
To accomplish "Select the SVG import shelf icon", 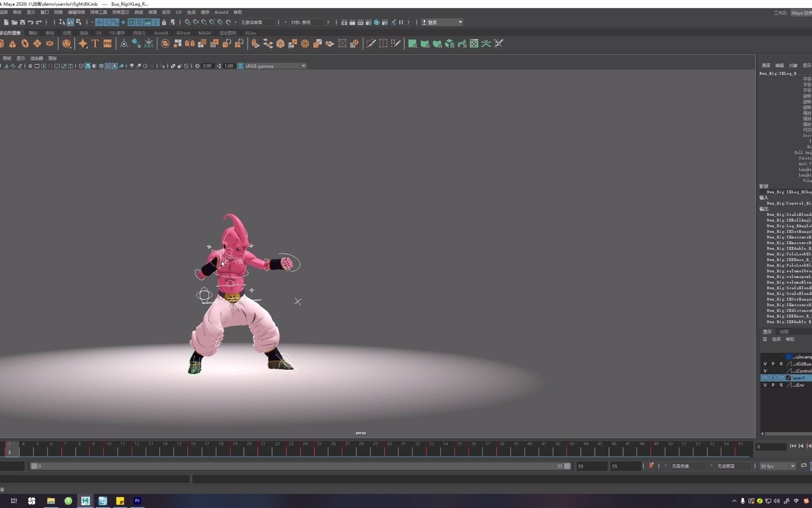I will pos(108,44).
